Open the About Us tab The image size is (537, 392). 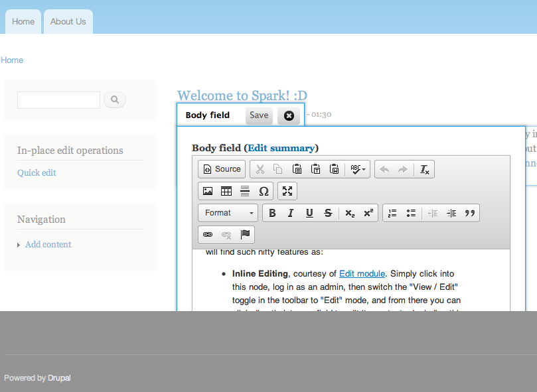[x=68, y=22]
